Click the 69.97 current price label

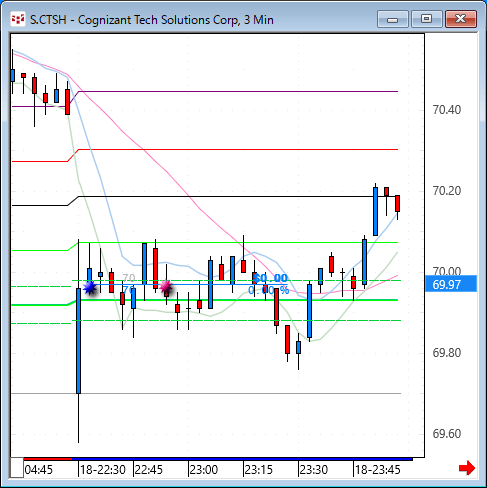[451, 284]
